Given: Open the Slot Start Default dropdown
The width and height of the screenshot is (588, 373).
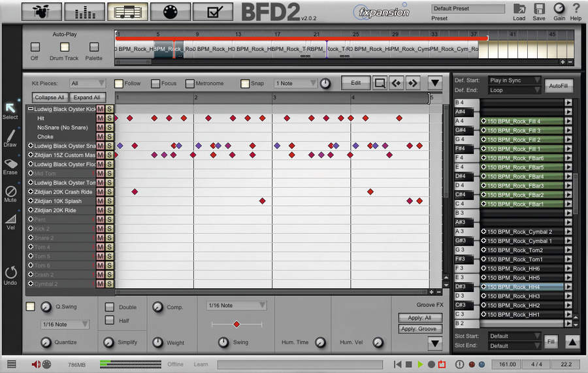Looking at the screenshot, I should pos(515,336).
